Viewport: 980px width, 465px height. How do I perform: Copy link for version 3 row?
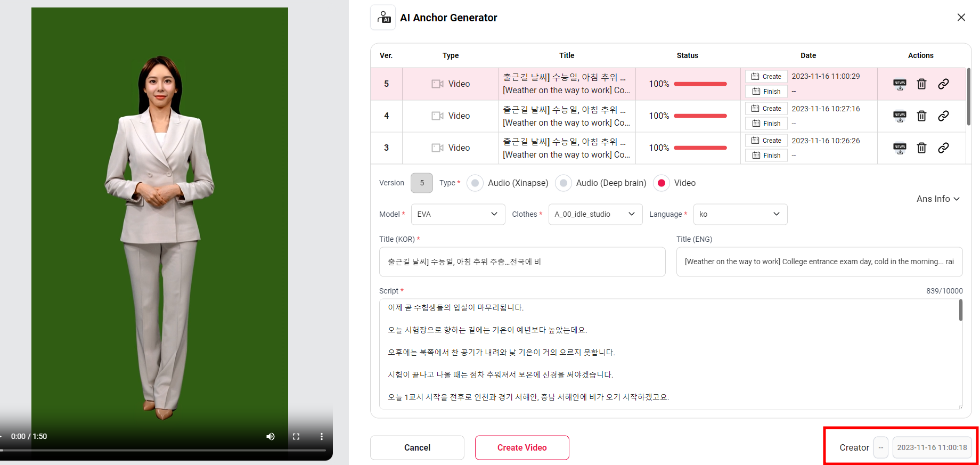(x=943, y=148)
